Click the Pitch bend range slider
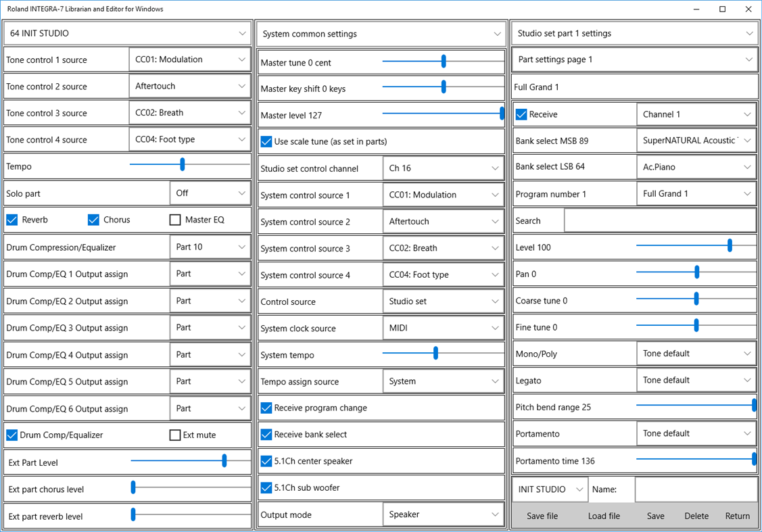Image resolution: width=762 pixels, height=532 pixels. pos(696,405)
